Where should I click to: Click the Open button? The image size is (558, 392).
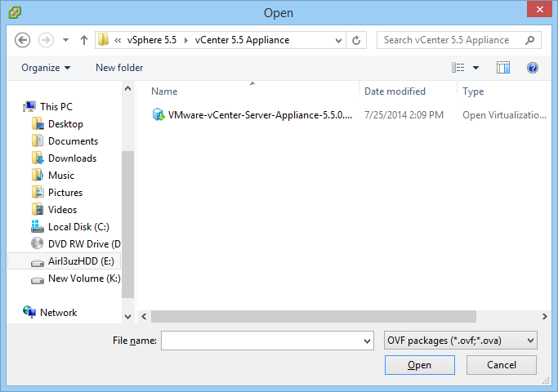pos(420,365)
